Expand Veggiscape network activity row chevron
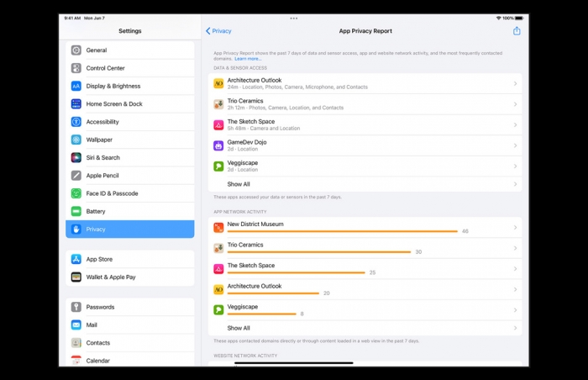The height and width of the screenshot is (380, 588). click(515, 310)
